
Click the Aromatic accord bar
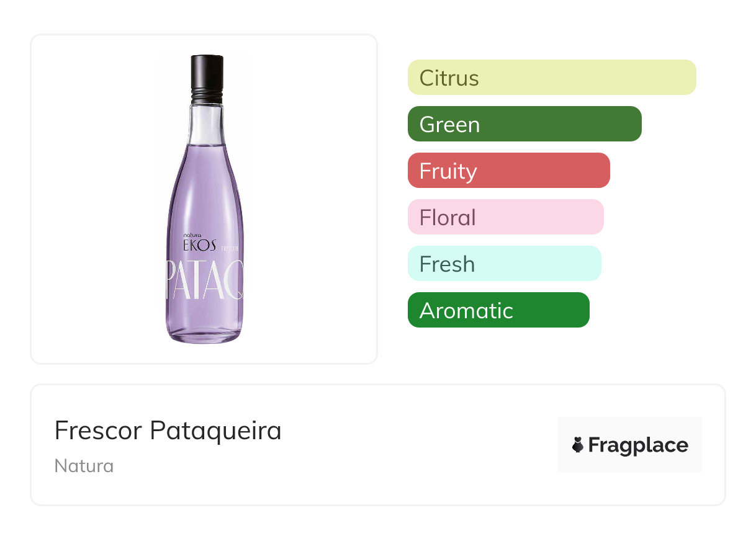tap(498, 310)
